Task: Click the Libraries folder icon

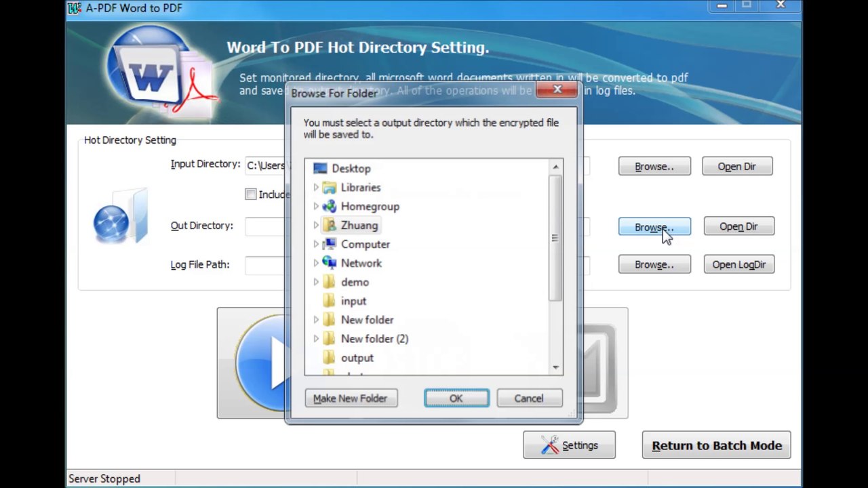Action: tap(330, 188)
